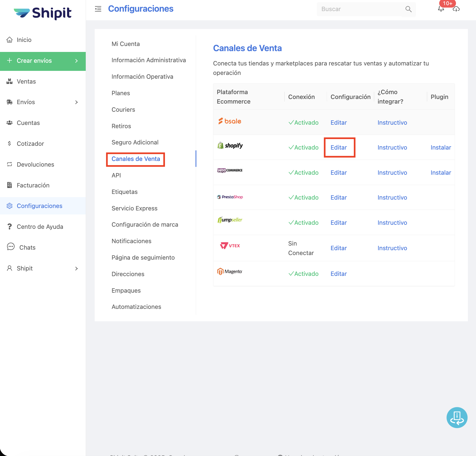The image size is (476, 456).
Task: Click Editar for the VTEX platform
Action: 339,248
